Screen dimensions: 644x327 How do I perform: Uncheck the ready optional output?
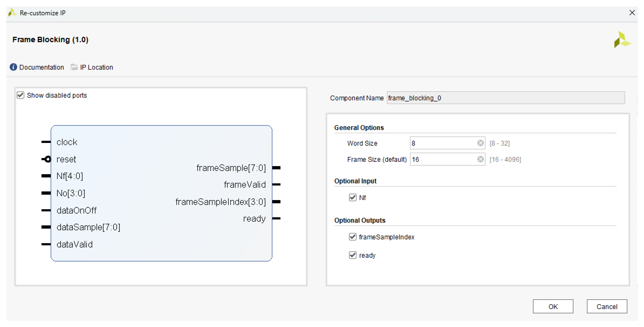coord(353,255)
